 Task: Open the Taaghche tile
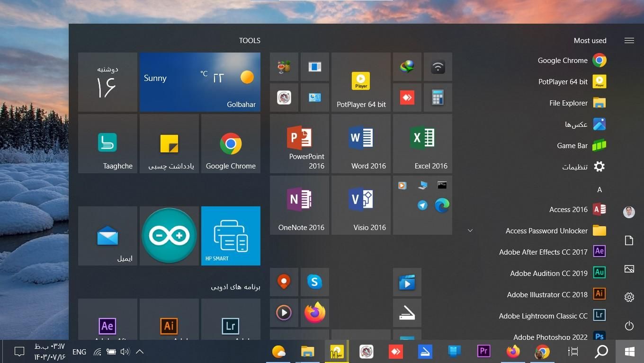pos(107,143)
